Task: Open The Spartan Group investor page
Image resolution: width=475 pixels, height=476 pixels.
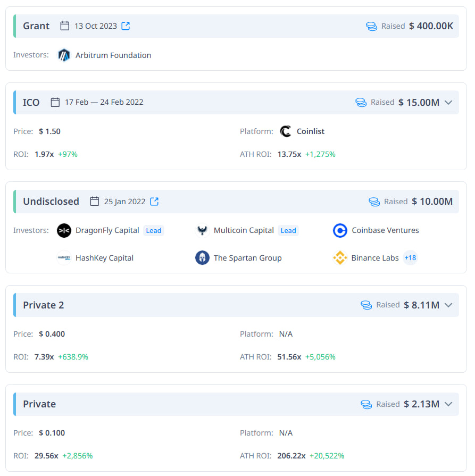Action: coord(247,258)
